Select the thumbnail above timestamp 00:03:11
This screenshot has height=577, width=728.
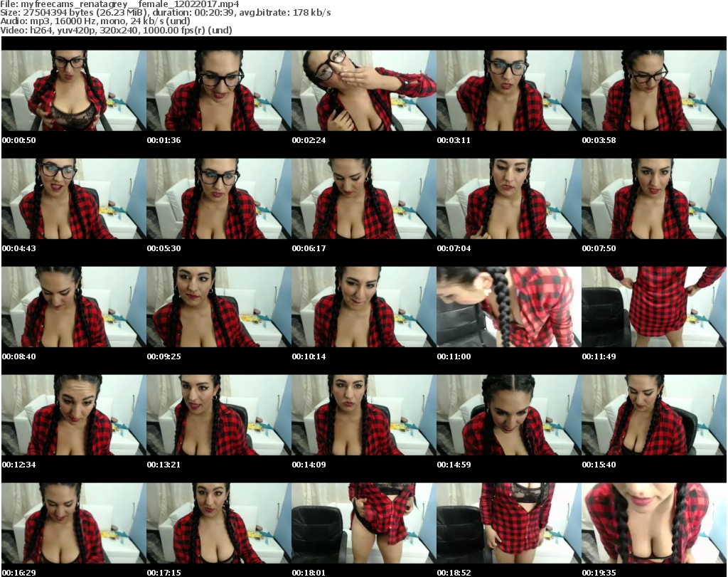[x=509, y=90]
